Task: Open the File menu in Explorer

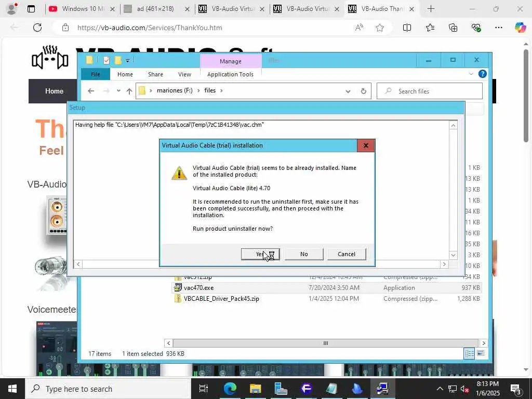Action: coord(96,74)
